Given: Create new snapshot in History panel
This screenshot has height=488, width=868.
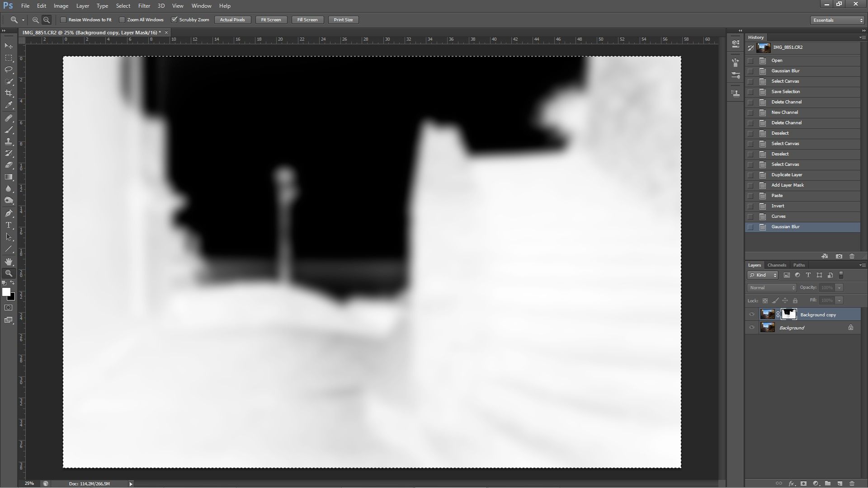Looking at the screenshot, I should (x=839, y=256).
